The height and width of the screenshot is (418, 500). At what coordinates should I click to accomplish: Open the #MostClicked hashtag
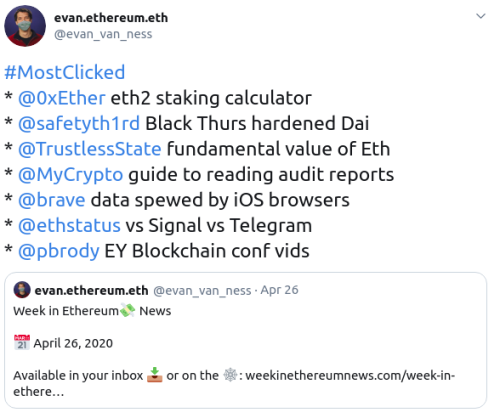click(65, 72)
